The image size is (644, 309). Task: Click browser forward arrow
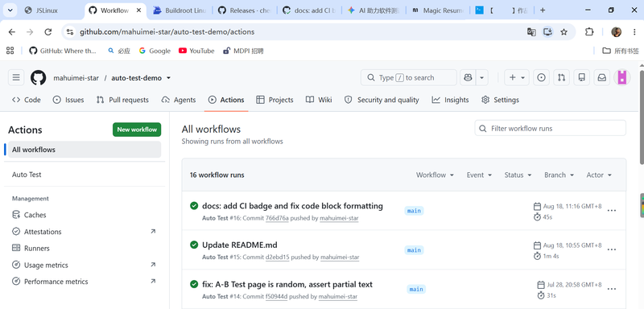[x=30, y=32]
